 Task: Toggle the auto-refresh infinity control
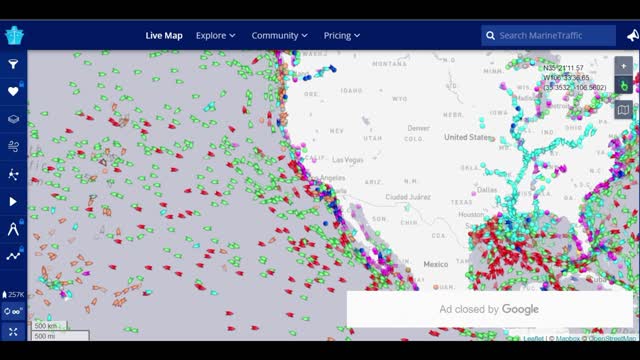[13, 311]
